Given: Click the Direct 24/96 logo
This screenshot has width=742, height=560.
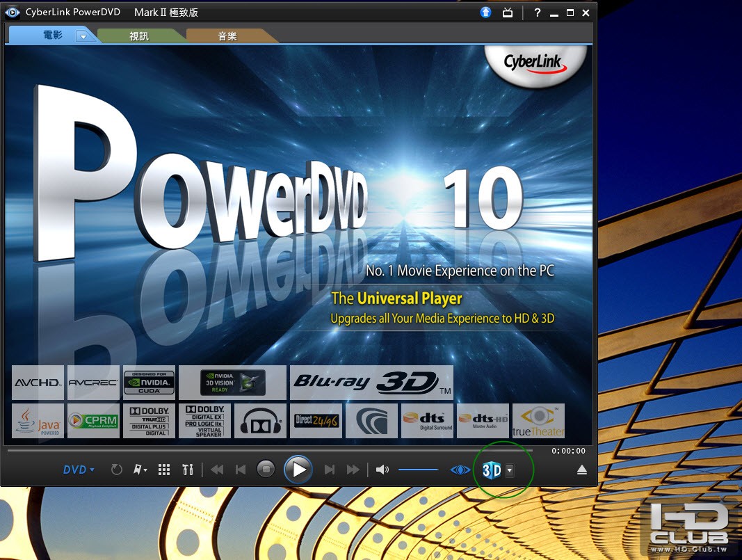Looking at the screenshot, I should (316, 420).
